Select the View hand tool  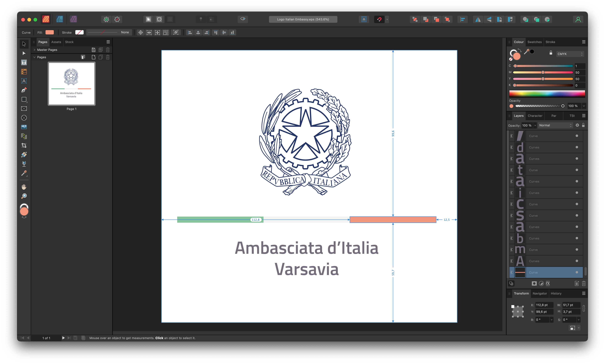tap(24, 187)
